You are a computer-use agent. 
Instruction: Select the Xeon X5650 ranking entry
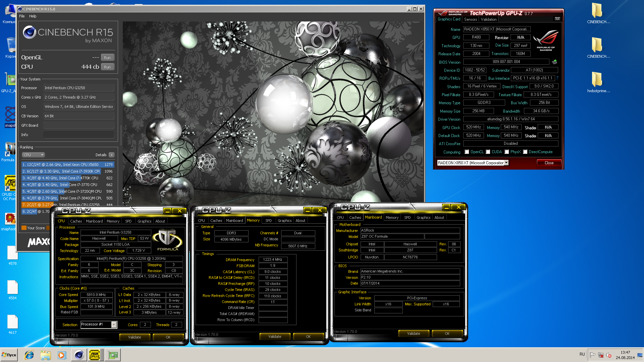(68, 165)
